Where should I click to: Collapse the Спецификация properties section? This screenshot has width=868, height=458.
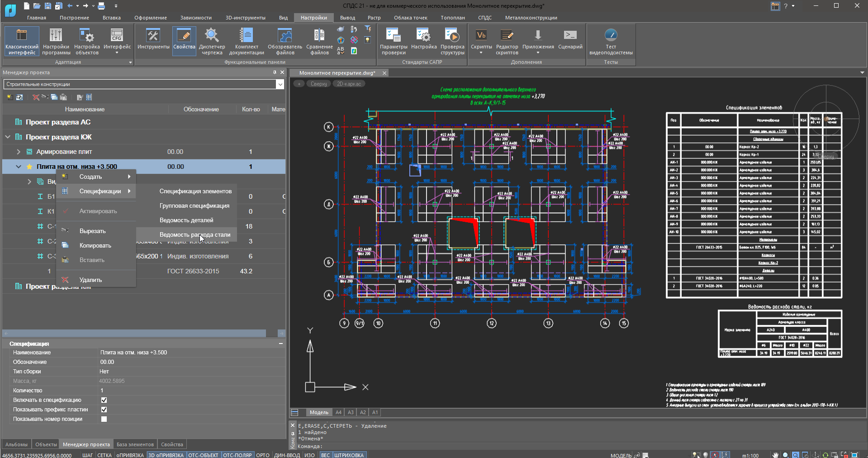280,343
